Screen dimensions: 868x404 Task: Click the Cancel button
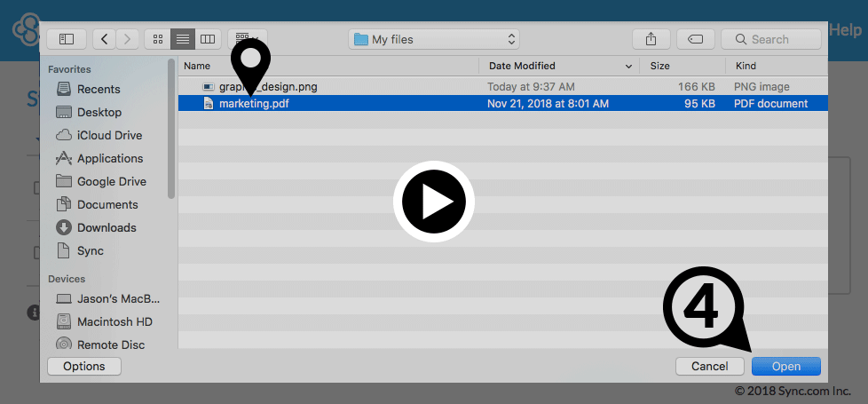click(x=709, y=366)
